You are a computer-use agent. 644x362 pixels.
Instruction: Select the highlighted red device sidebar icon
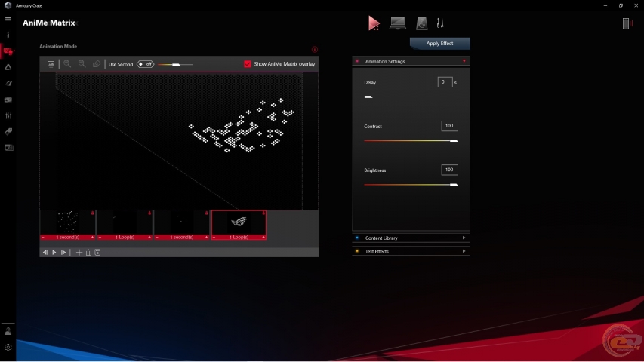8,51
